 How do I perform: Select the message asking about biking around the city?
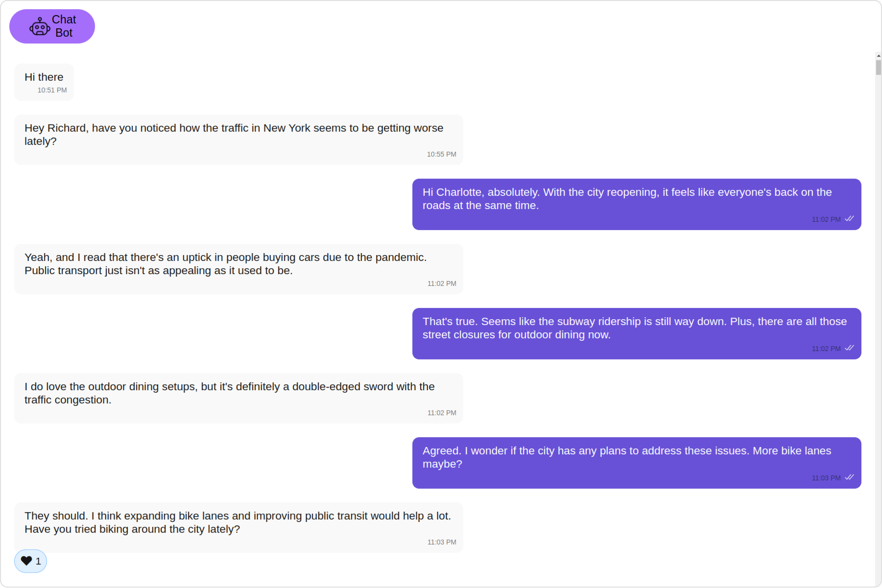pos(238,528)
